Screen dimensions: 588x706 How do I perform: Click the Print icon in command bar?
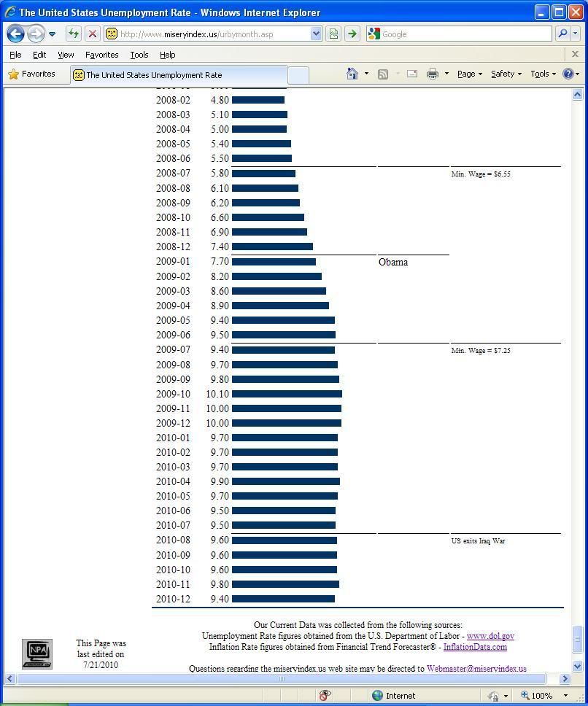click(x=433, y=74)
